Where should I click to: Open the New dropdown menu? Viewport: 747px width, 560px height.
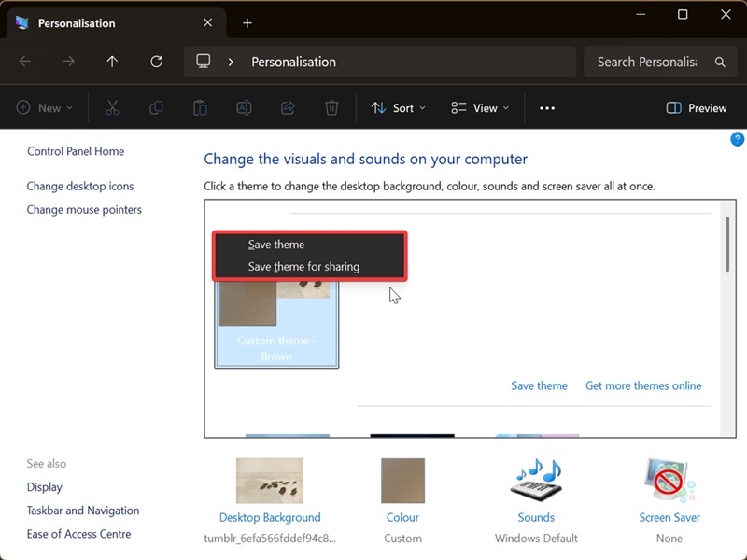point(45,108)
